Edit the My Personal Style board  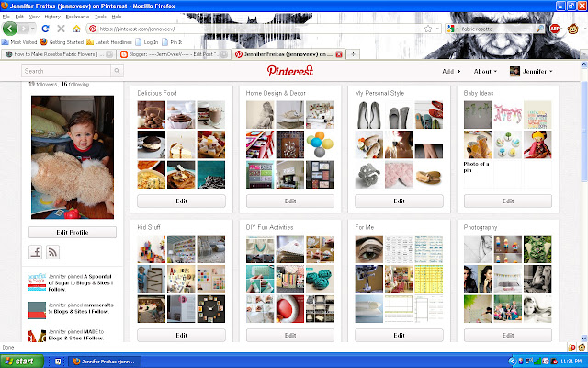[399, 201]
